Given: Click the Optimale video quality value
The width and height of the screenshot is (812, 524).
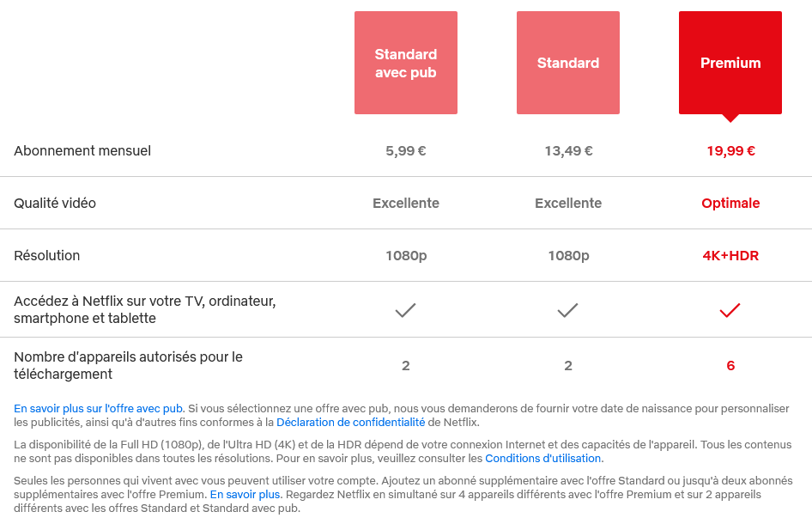Looking at the screenshot, I should (x=730, y=204).
